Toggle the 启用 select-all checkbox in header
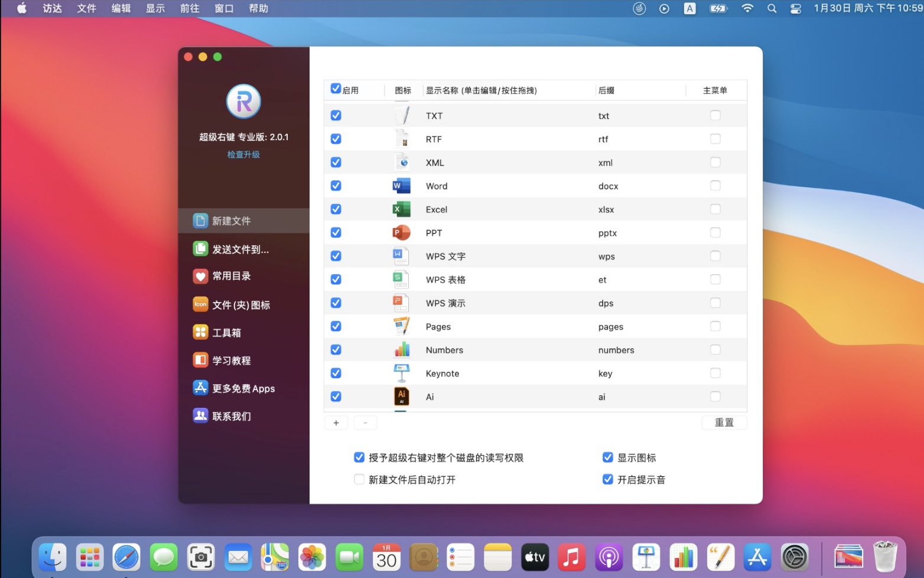Image resolution: width=924 pixels, height=578 pixels. pyautogui.click(x=336, y=89)
